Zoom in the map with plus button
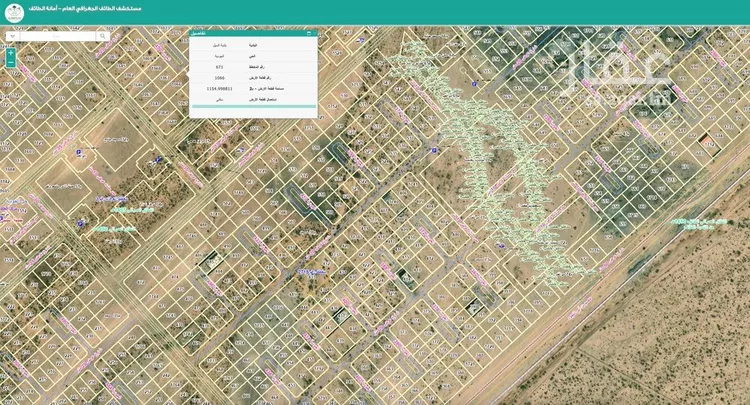This screenshot has height=405, width=750. (x=11, y=53)
